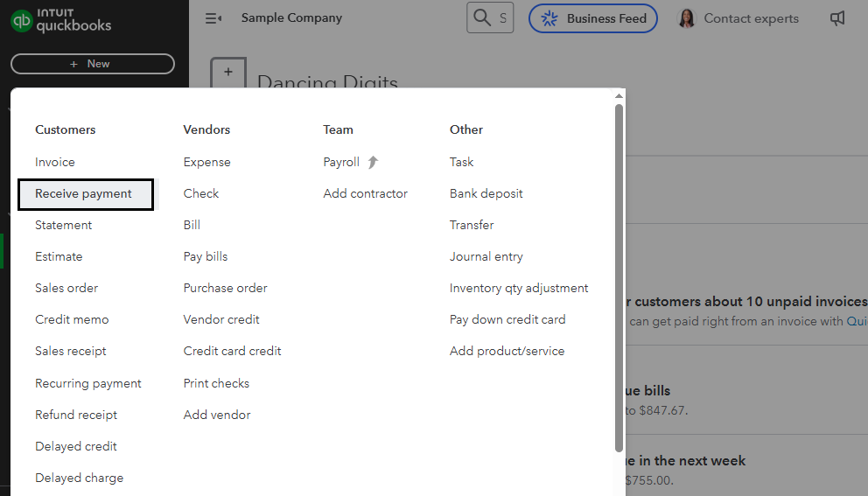Open Print checks
Image resolution: width=868 pixels, height=496 pixels.
(x=216, y=384)
